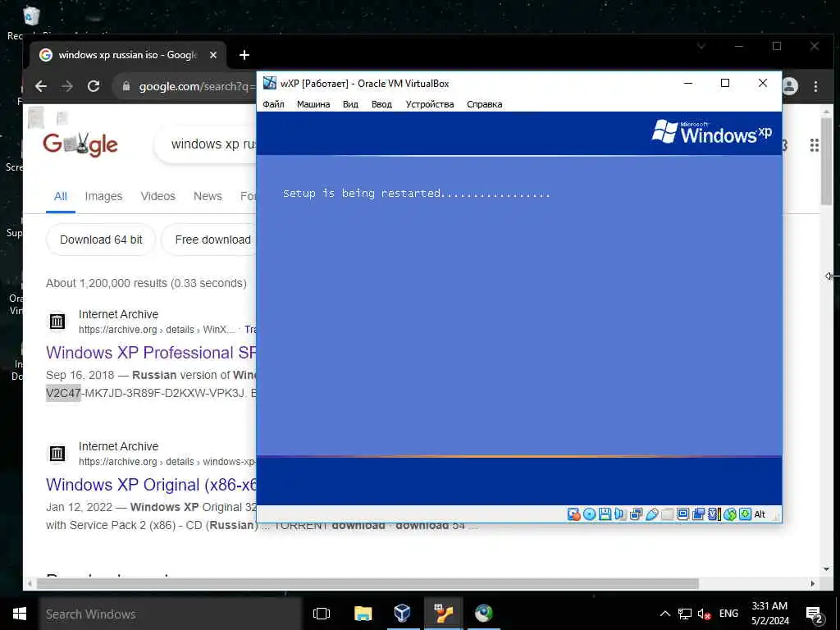Click the hard disk activity icon in VirtualBox status bar

(x=573, y=514)
